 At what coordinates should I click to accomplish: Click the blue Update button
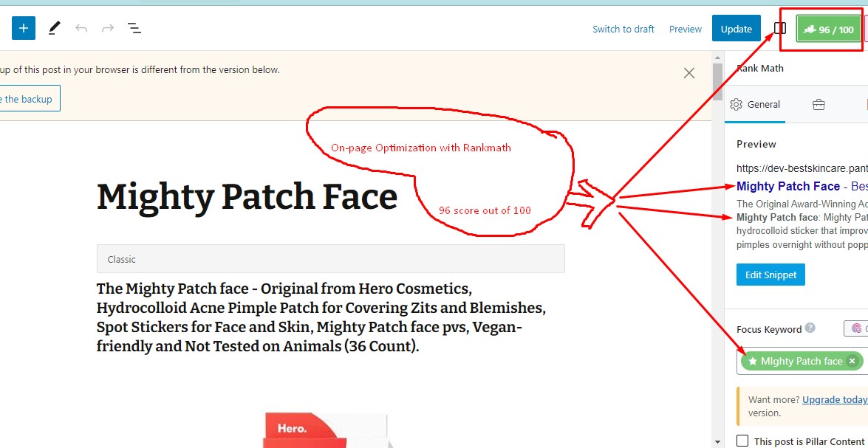[737, 30]
